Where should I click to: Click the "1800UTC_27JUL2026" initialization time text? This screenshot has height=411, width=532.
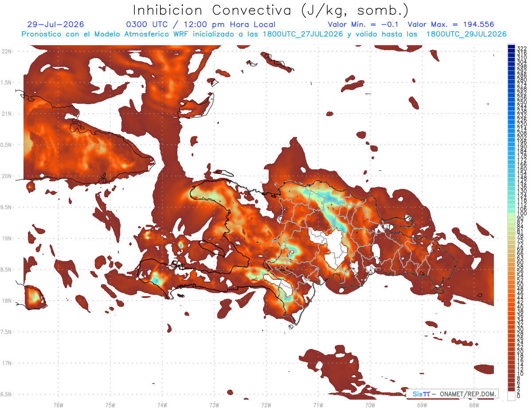coord(303,34)
